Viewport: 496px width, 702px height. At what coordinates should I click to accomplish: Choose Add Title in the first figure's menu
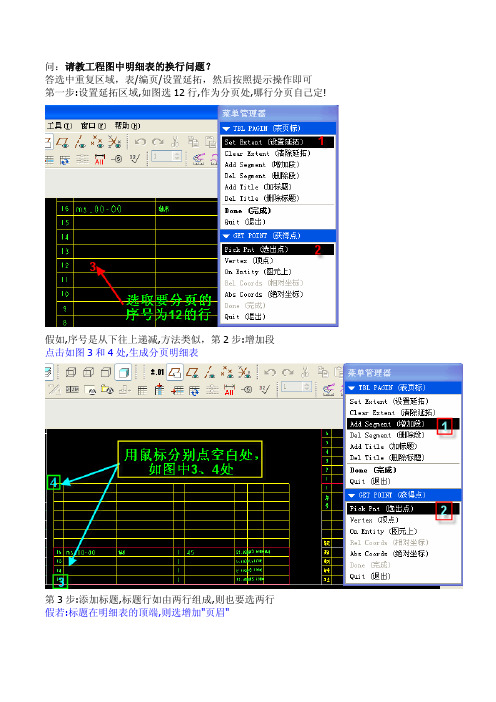258,187
